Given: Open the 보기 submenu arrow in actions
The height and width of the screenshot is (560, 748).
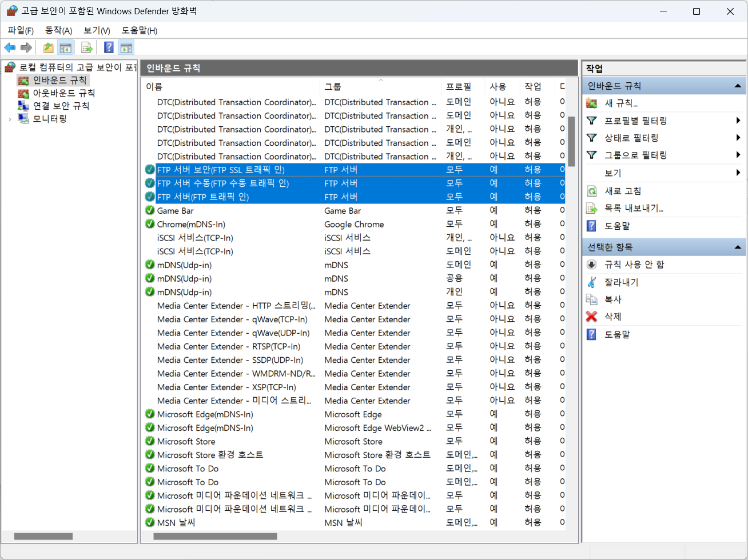Looking at the screenshot, I should click(x=738, y=173).
